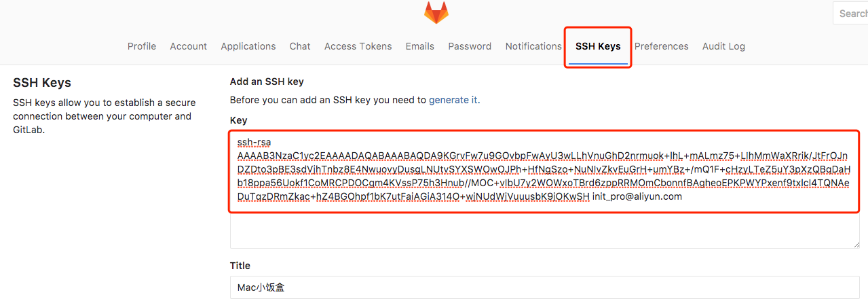Viewport: 868px width, 303px height.
Task: Switch to the Account tab
Action: point(188,46)
